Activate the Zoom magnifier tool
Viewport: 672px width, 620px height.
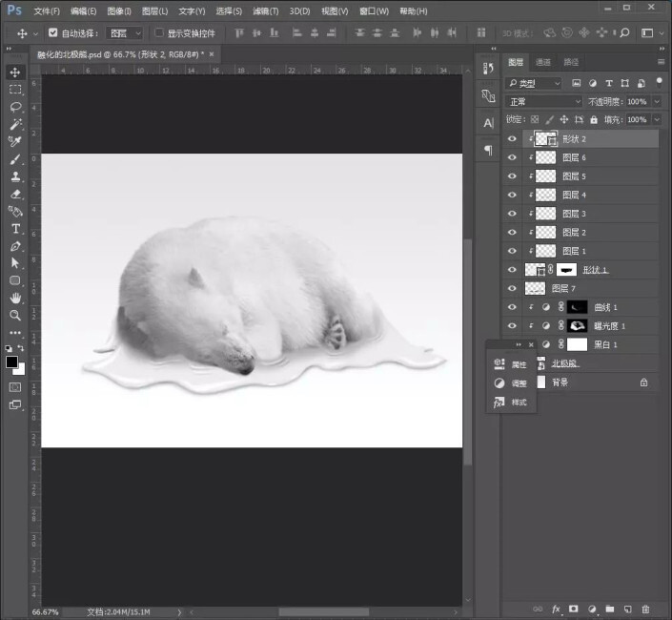point(16,315)
